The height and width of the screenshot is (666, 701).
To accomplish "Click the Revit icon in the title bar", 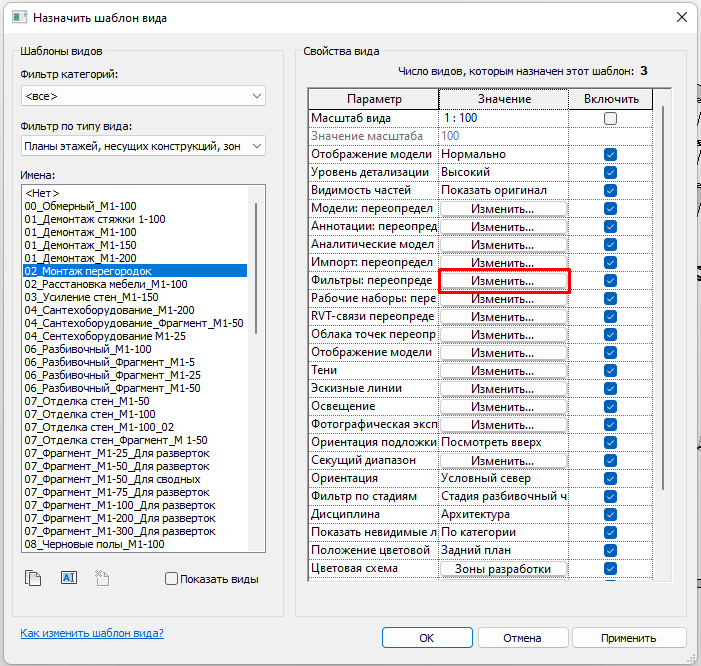I will [x=17, y=18].
